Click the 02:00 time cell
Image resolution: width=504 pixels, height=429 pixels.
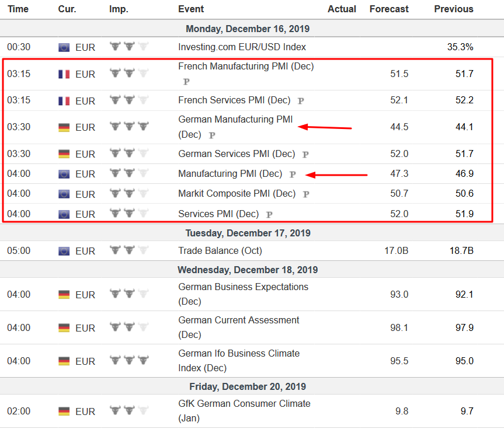click(x=19, y=411)
